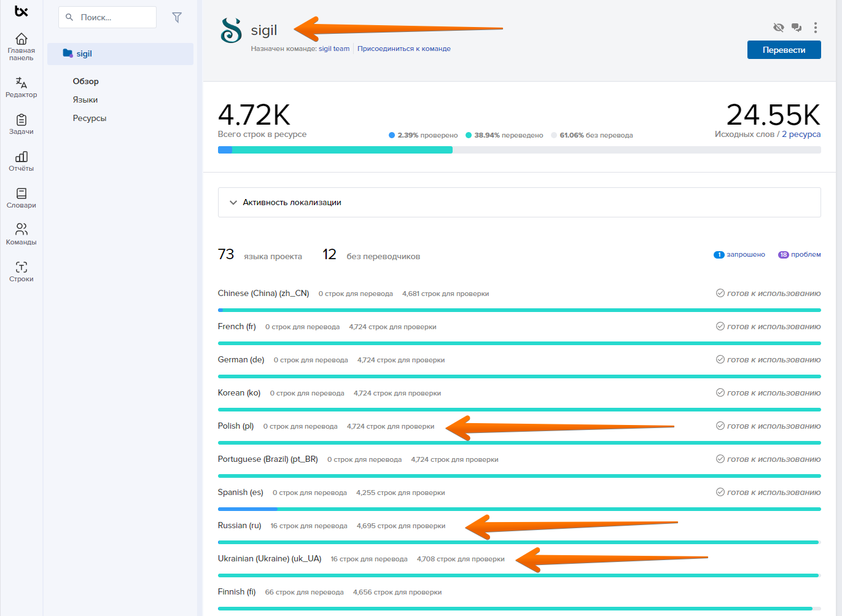Viewport: 842px width, 616px height.
Task: Click the ready check icon for German
Action: click(x=720, y=359)
